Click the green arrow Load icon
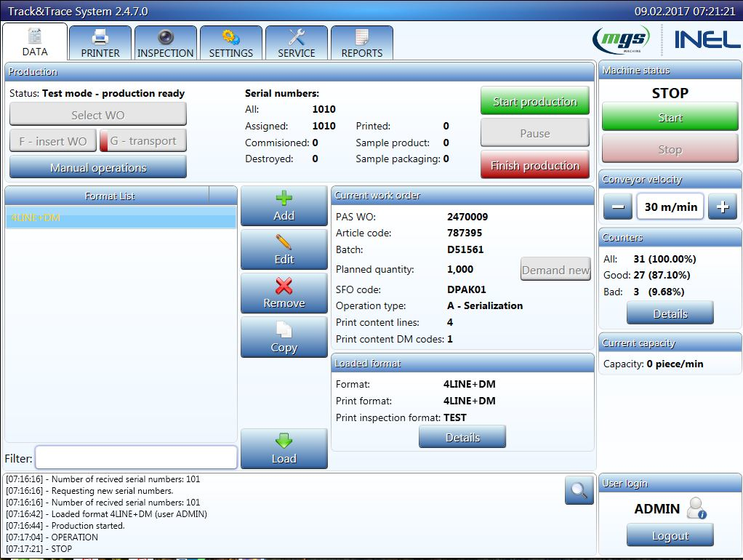The width and height of the screenshot is (743, 560). [x=284, y=441]
